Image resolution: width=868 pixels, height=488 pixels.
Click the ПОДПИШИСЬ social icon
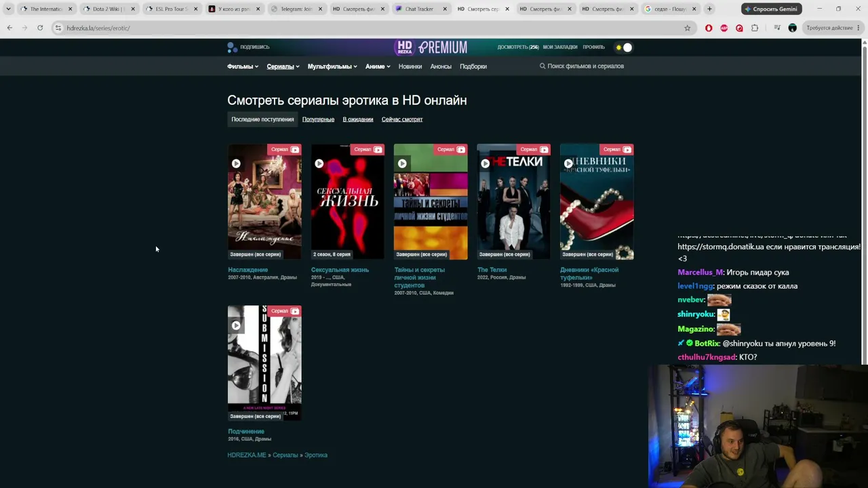pos(232,47)
